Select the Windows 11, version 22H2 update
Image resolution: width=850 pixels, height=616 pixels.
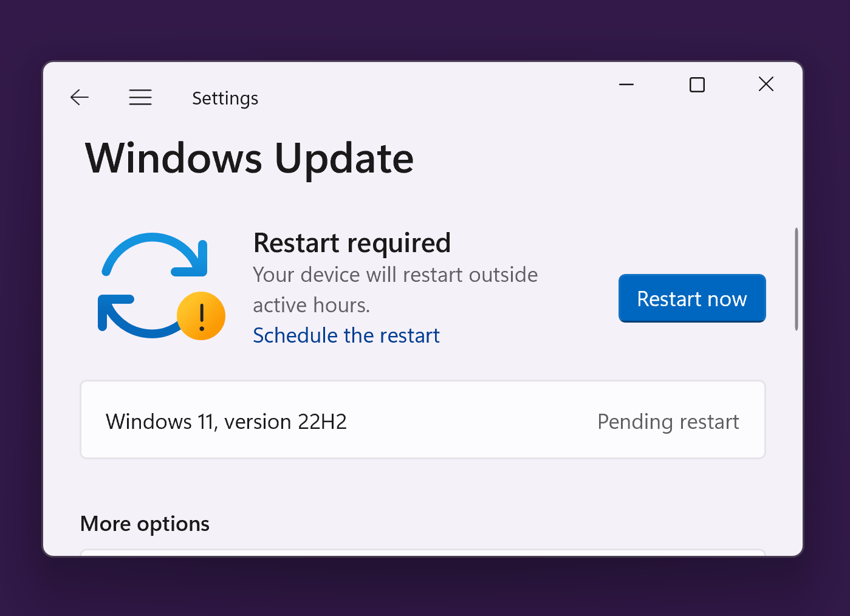[226, 422]
